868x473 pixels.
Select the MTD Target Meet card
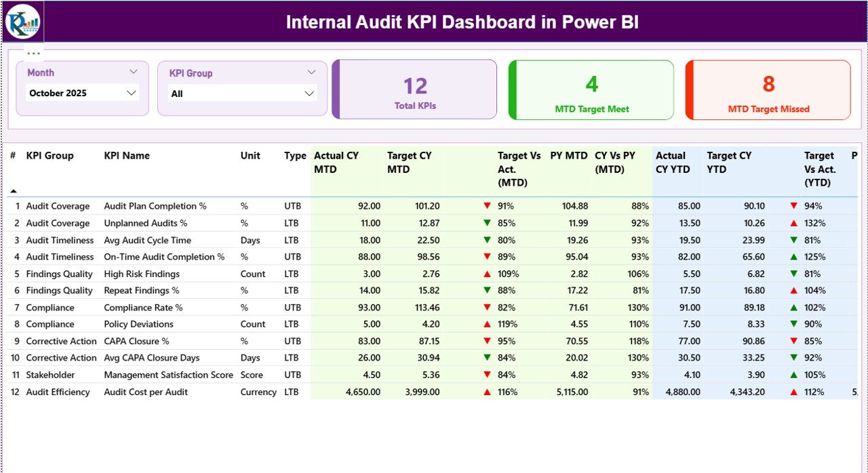591,89
